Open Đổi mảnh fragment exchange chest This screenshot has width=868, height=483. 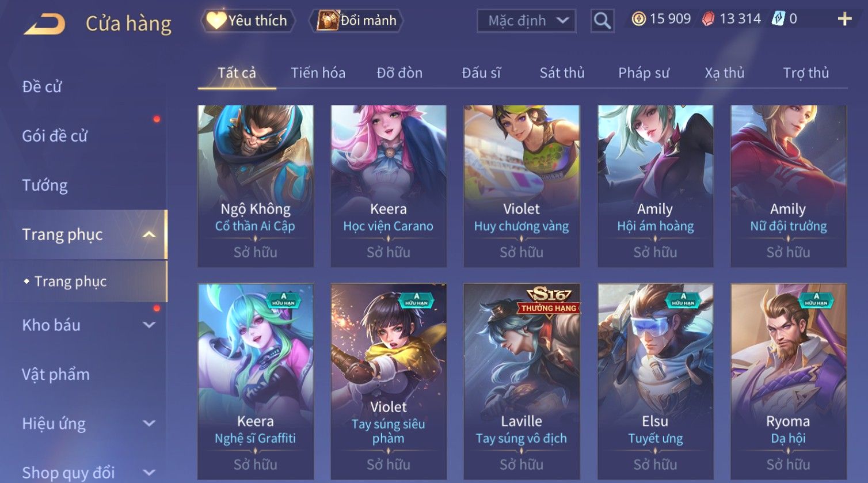click(x=357, y=21)
